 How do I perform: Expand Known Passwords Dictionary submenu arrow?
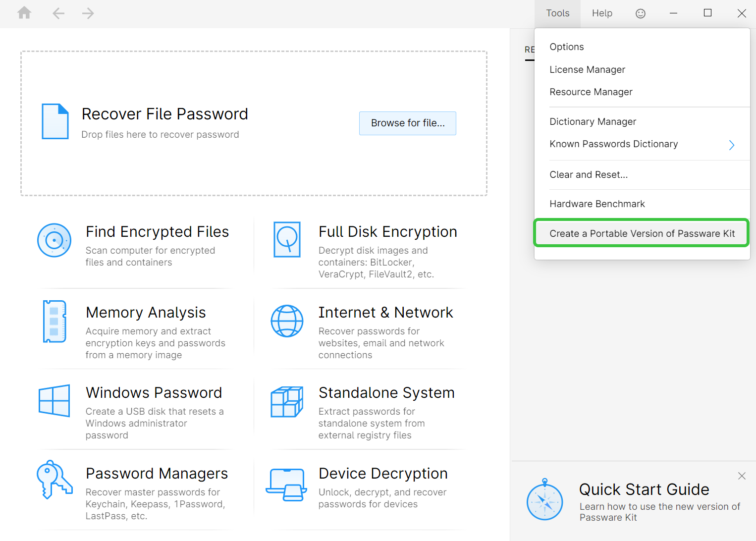click(x=732, y=145)
